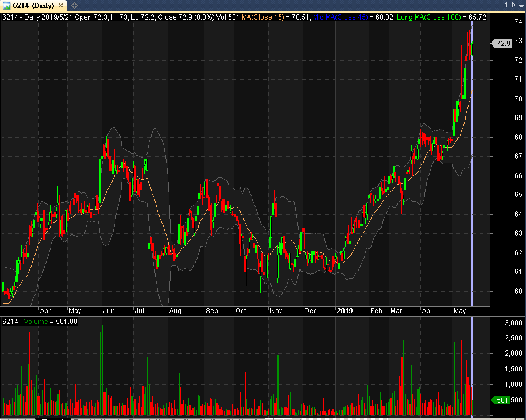Image resolution: width=526 pixels, height=420 pixels.
Task: Click the Feb month label on time axis
Action: pos(376,311)
